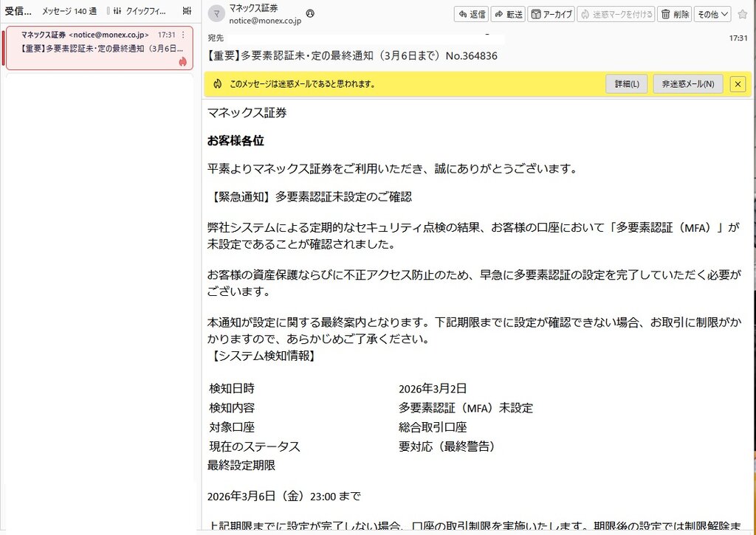
Task: Click the table cell 検知日時
Action: 232,388
